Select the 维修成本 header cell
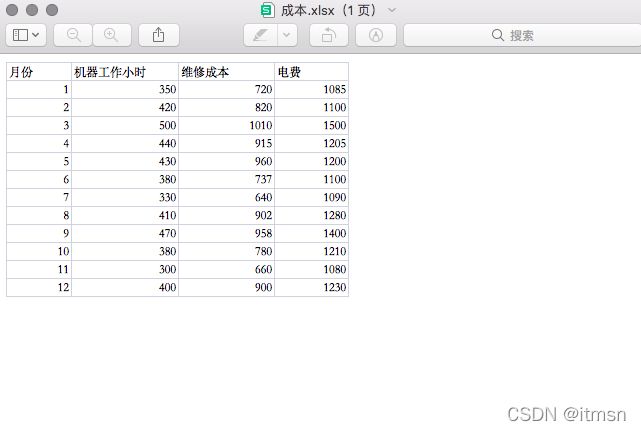Viewport: 641px width, 431px height. pyautogui.click(x=226, y=72)
